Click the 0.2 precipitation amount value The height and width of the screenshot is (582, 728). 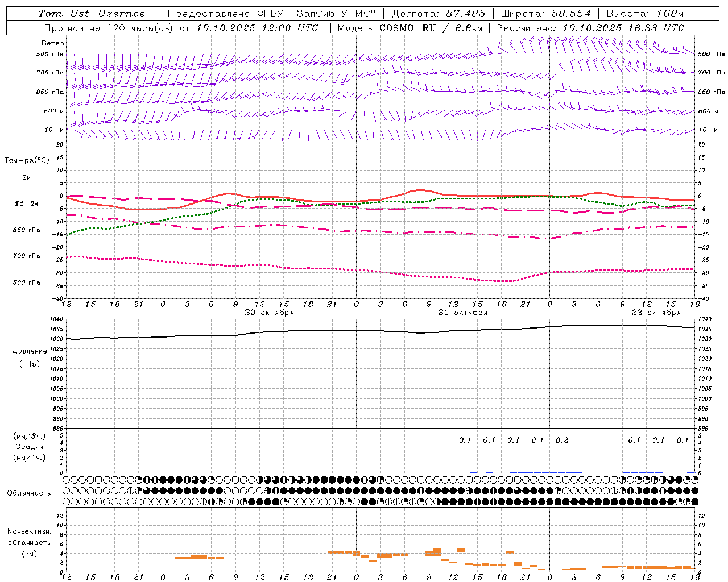[562, 440]
